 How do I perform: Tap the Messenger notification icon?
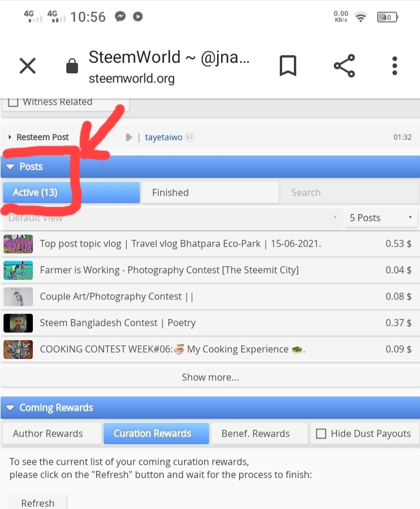pos(120,16)
